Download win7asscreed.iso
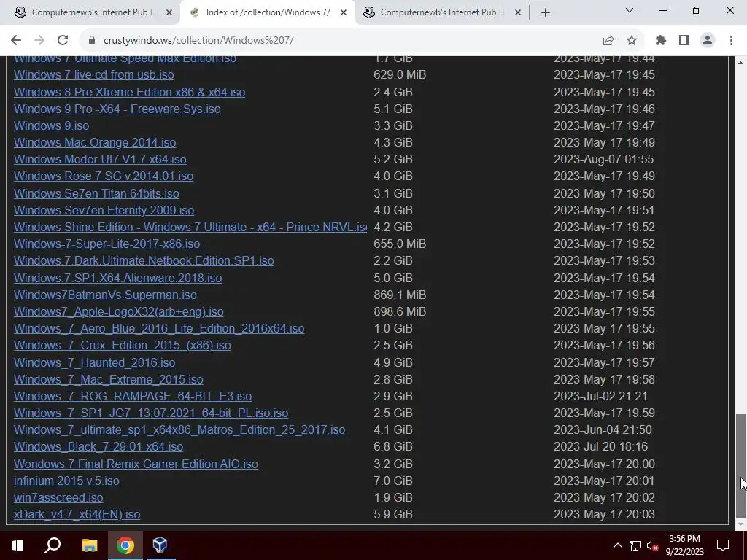747x560 pixels. click(x=58, y=497)
